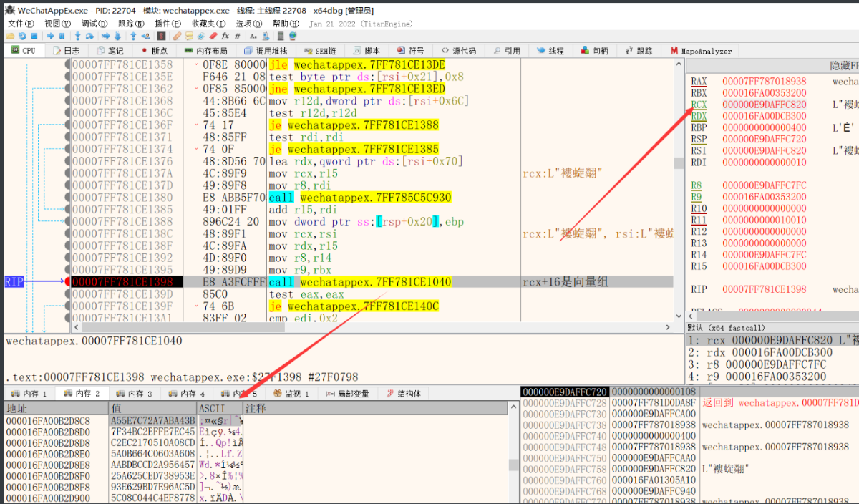Select the 结构体 tab
Viewport: 859px width, 504px height.
click(403, 394)
